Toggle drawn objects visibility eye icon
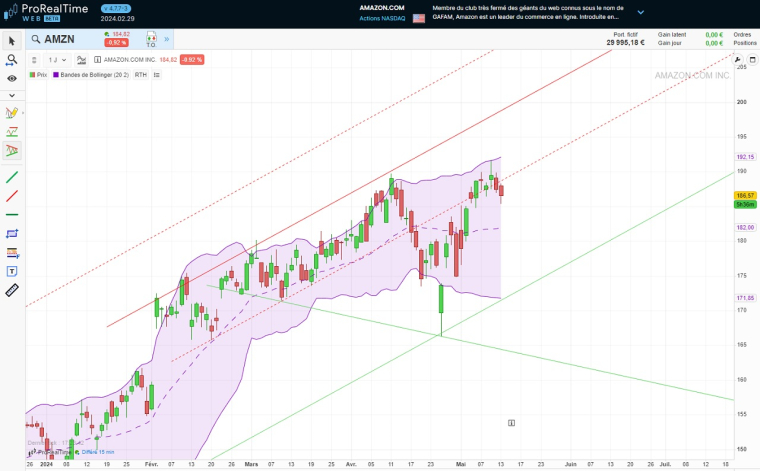This screenshot has width=760, height=471. point(12,77)
